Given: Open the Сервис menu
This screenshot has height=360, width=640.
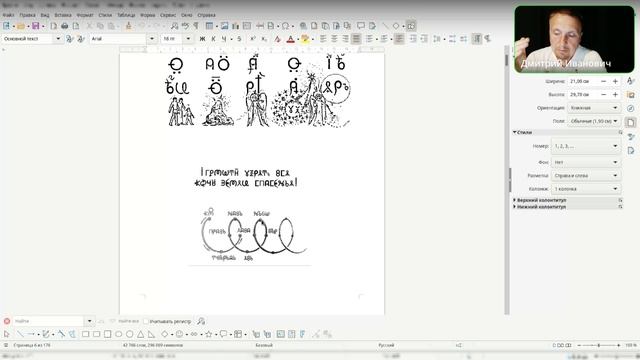Looking at the screenshot, I should pos(168,15).
